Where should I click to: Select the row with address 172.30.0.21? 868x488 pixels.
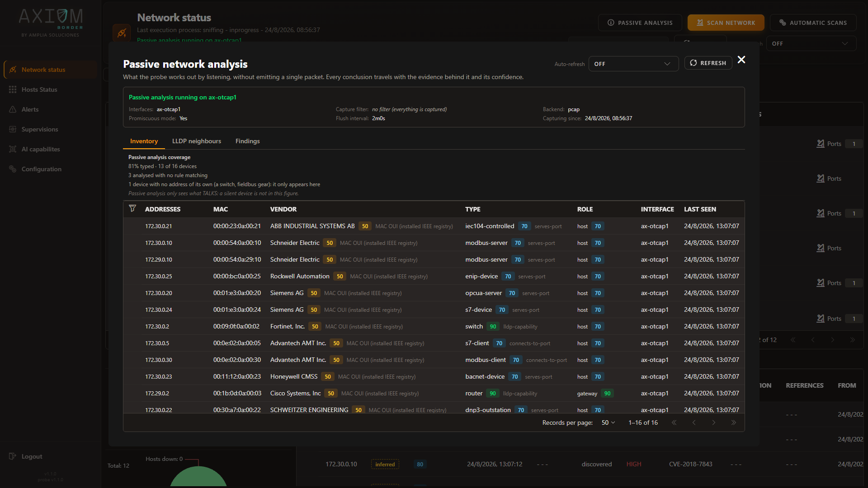[434, 226]
